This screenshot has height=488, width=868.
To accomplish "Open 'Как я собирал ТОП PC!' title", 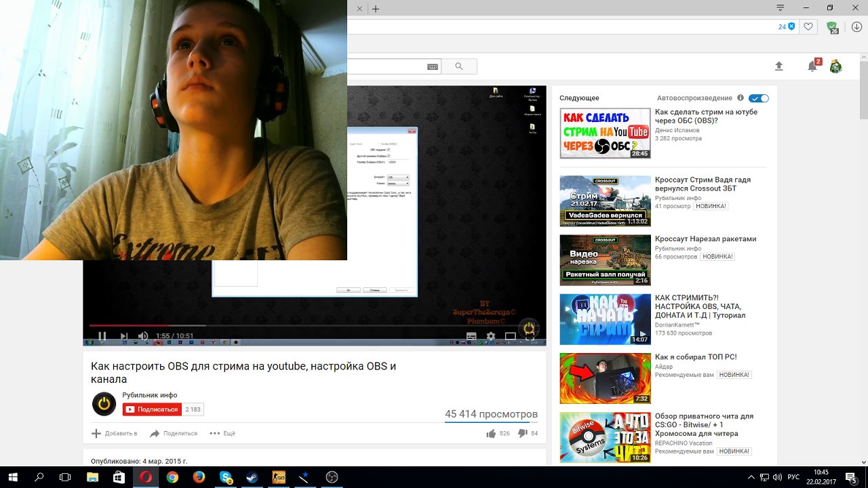I will pos(696,357).
